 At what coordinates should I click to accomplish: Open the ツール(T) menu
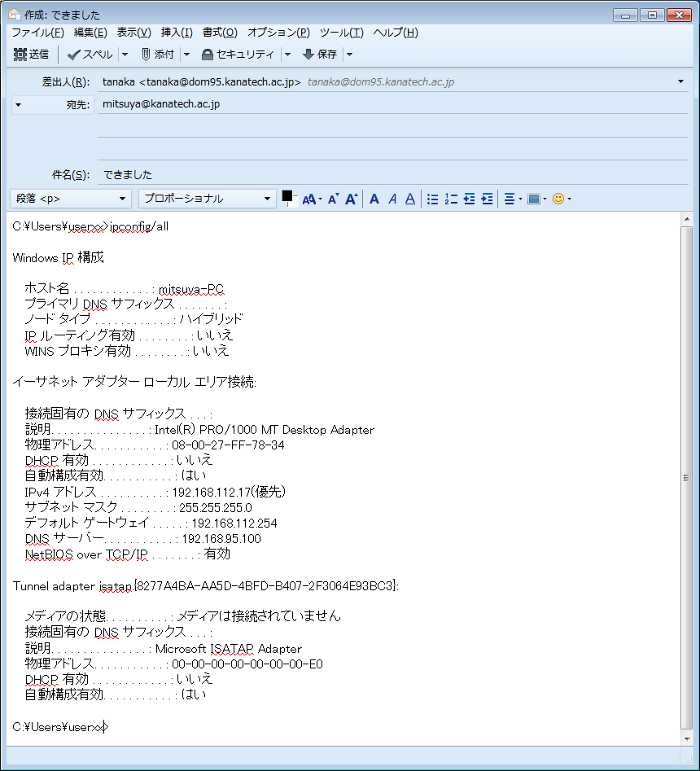(342, 33)
